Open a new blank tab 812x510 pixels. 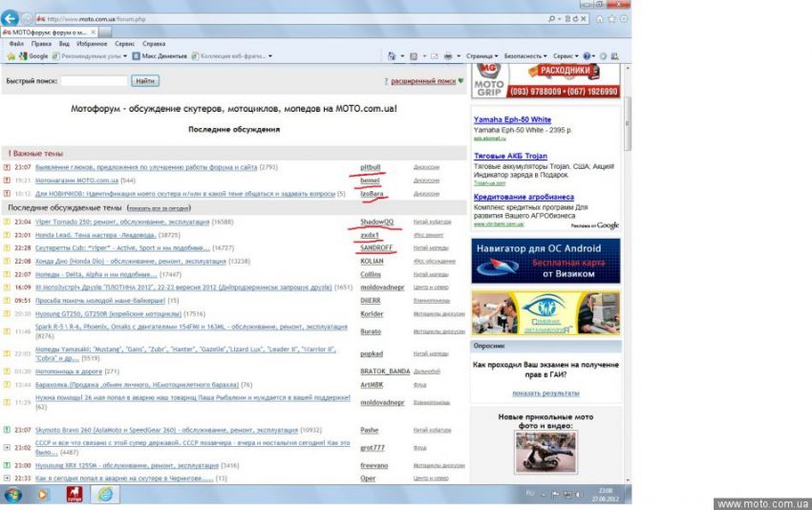105,32
